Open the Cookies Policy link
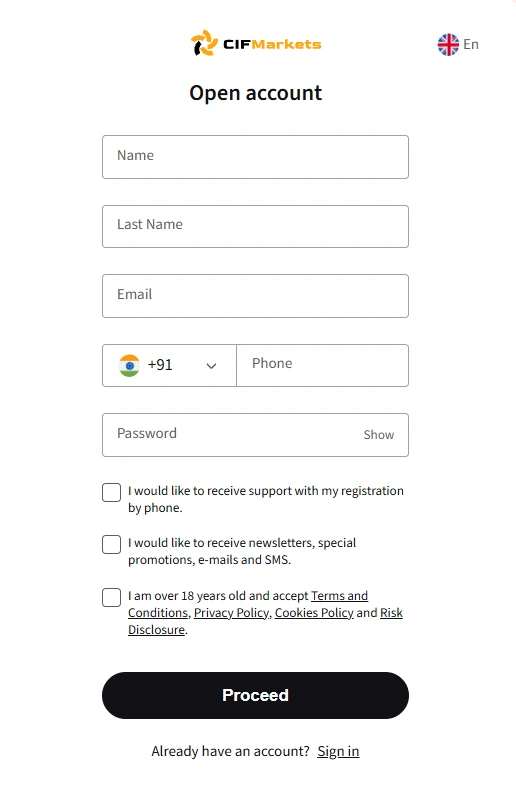The width and height of the screenshot is (516, 800). [x=314, y=613]
